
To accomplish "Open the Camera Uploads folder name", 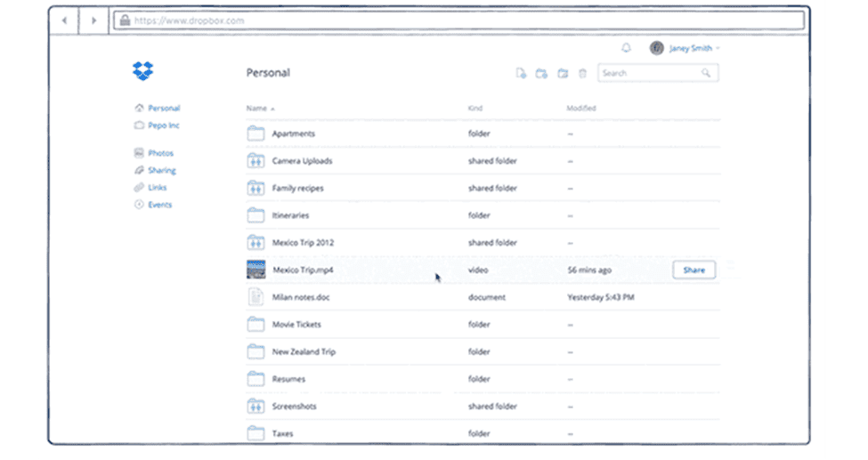I will [303, 160].
